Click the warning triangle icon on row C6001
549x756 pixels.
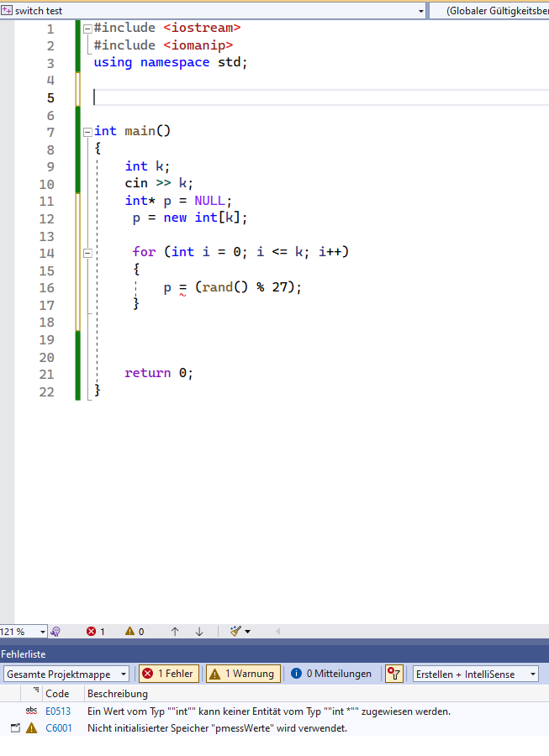pyautogui.click(x=31, y=728)
